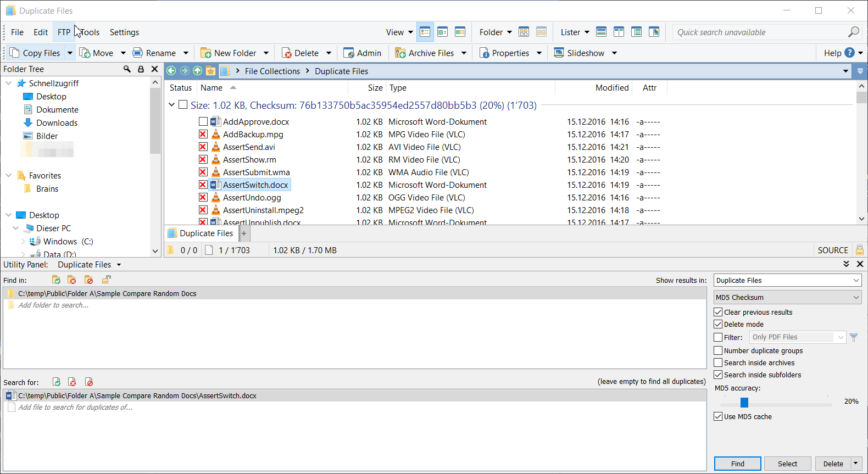Click the remove-file red X icon beside Search for
Viewport: 868px width, 474px height.
pos(72,382)
